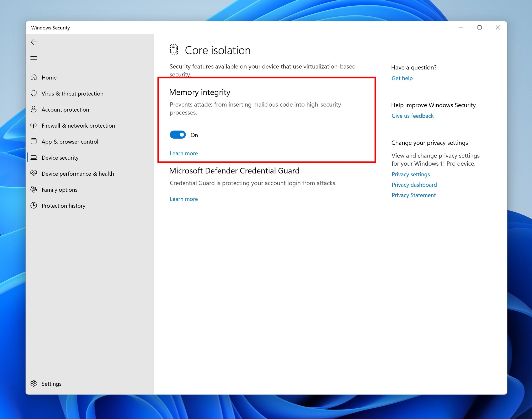The width and height of the screenshot is (532, 419).
Task: Open App & browser control using its icon
Action: click(x=34, y=141)
